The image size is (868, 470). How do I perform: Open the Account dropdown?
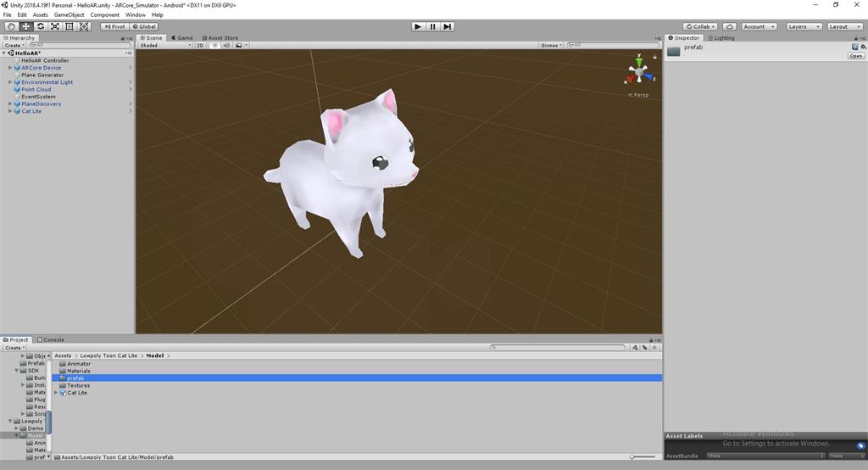click(759, 26)
